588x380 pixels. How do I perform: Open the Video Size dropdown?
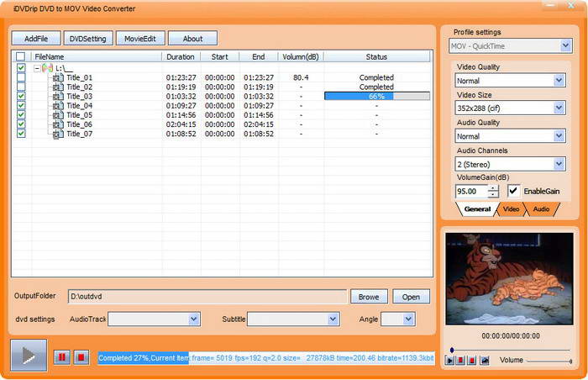click(559, 108)
